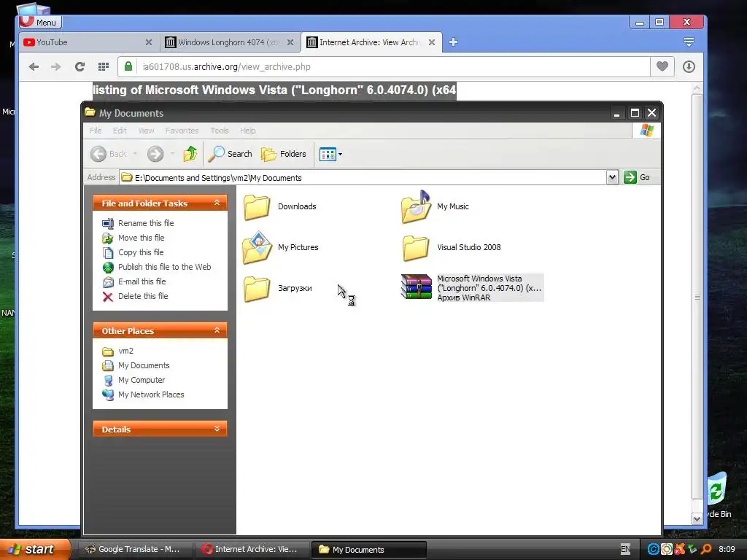747x560 pixels.
Task: Expand the Address bar dropdown
Action: pos(612,178)
